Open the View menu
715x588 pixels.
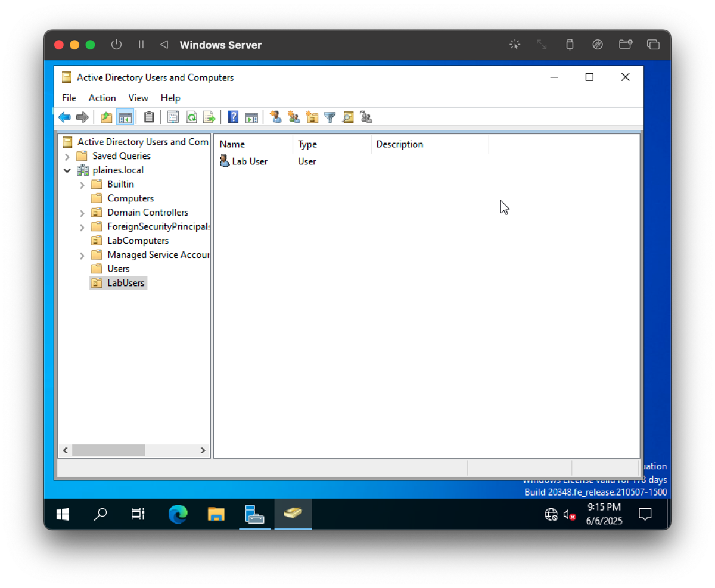(138, 98)
